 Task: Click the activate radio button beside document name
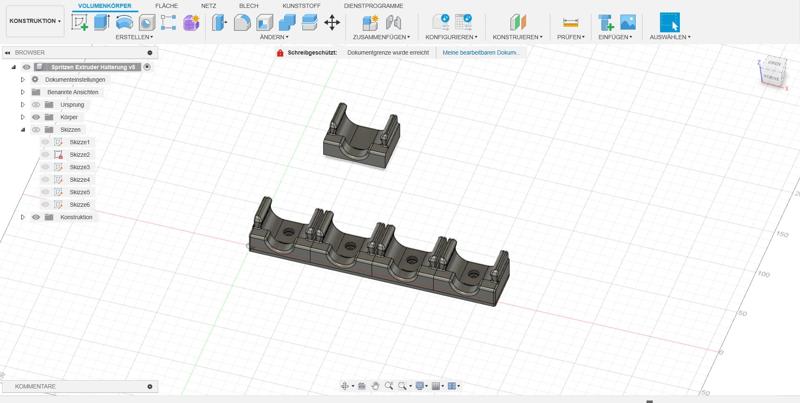click(147, 67)
